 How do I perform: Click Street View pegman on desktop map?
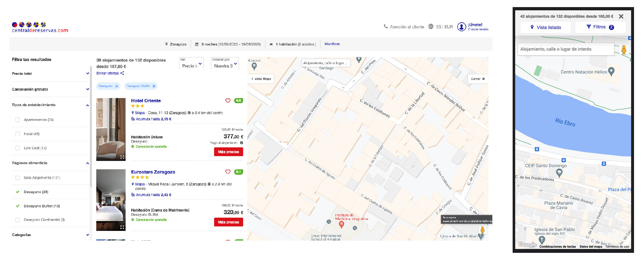pos(482,230)
